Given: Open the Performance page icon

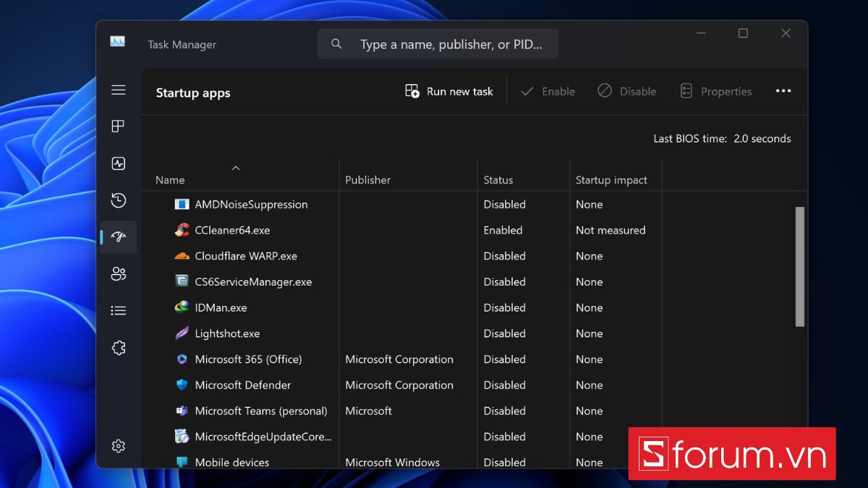Looking at the screenshot, I should (119, 163).
